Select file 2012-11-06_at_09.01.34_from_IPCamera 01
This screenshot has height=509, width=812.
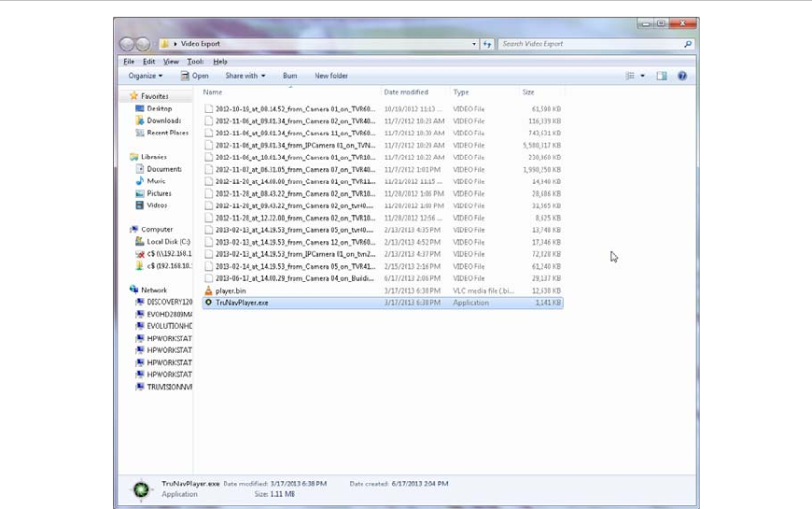click(295, 145)
